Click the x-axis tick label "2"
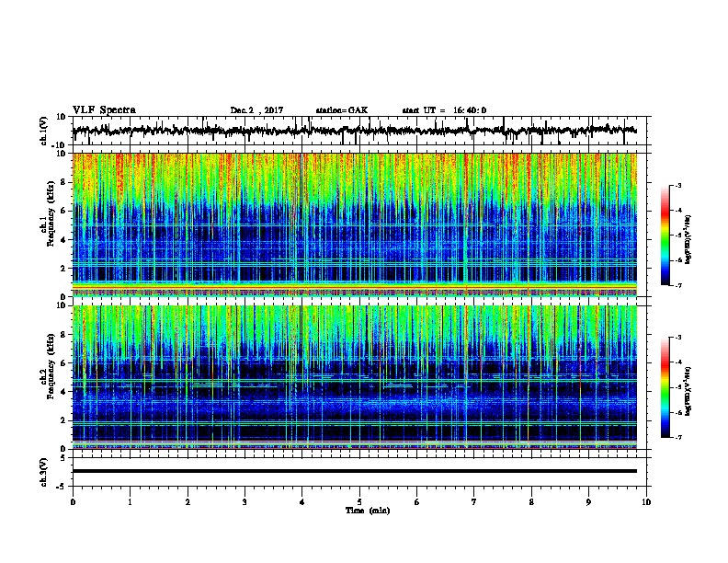This screenshot has height=563, width=728. point(188,501)
